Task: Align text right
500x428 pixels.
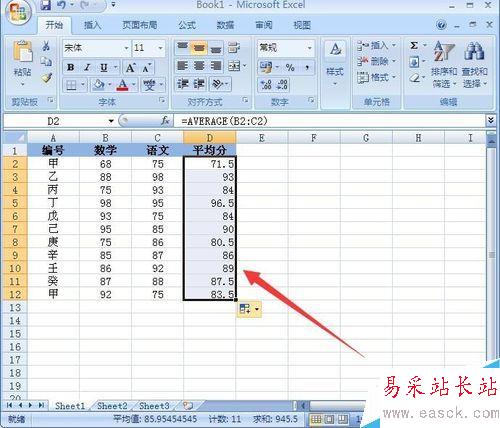Action: 216,66
